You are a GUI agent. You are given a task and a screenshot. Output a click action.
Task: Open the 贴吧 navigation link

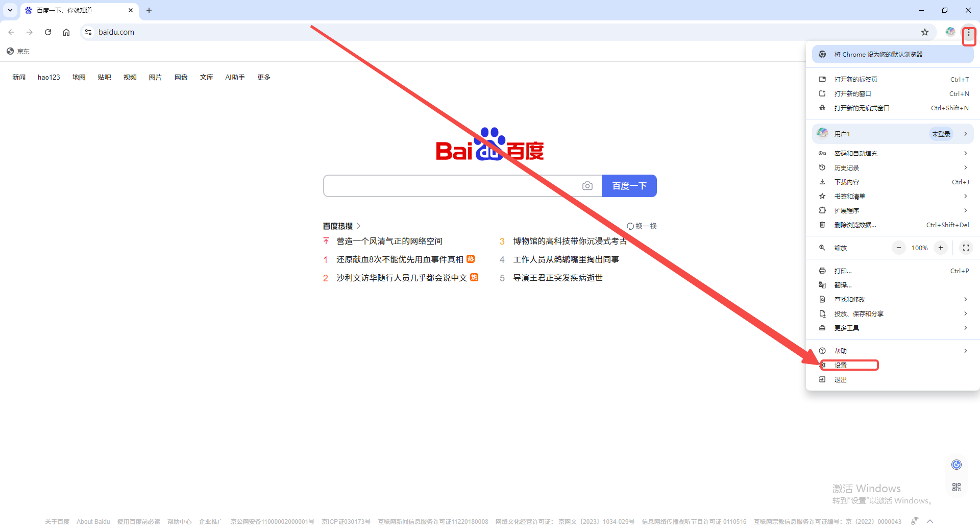[x=105, y=77]
